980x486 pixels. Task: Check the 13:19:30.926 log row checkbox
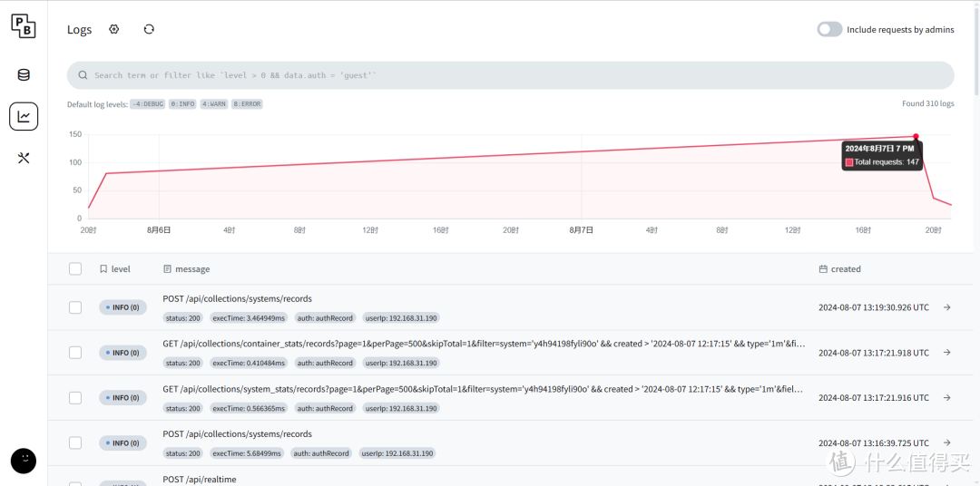coord(75,307)
